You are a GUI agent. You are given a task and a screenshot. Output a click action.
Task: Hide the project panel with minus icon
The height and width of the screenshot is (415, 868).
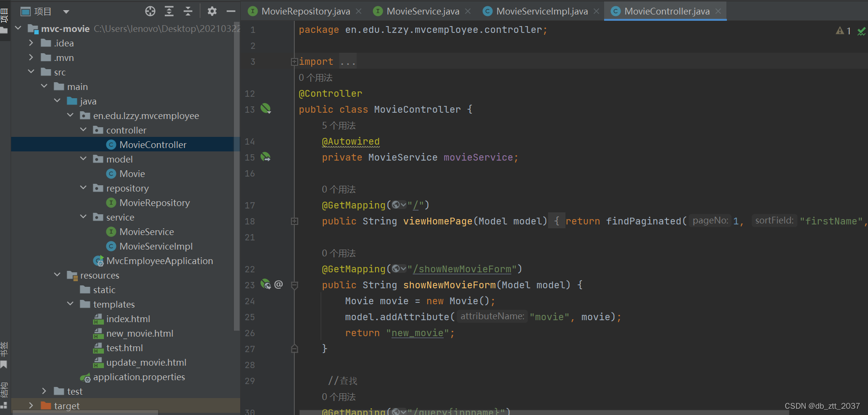pyautogui.click(x=231, y=11)
